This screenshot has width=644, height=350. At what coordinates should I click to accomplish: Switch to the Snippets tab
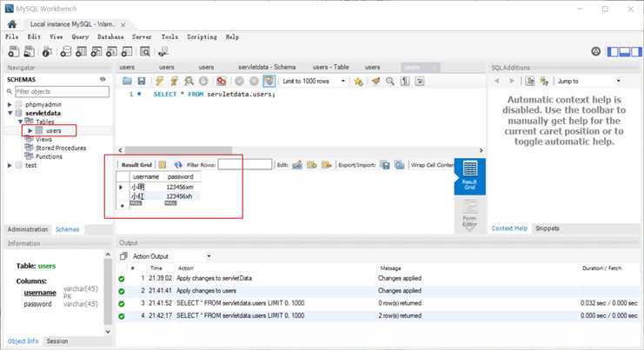point(547,228)
